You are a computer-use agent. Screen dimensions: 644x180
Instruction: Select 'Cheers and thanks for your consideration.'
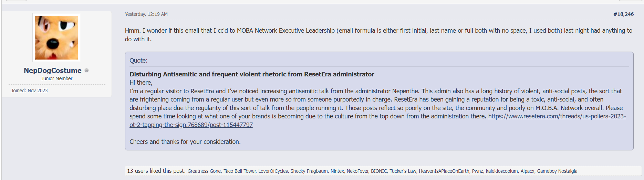(x=185, y=142)
